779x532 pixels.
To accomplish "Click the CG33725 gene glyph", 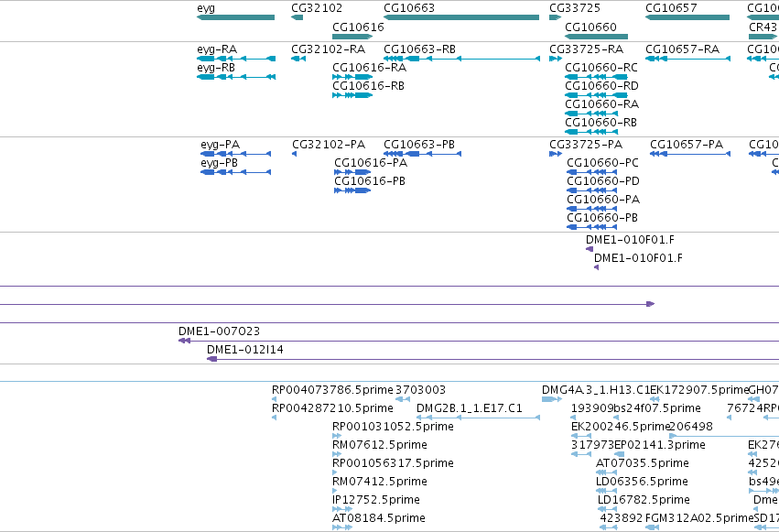I will [555, 17].
